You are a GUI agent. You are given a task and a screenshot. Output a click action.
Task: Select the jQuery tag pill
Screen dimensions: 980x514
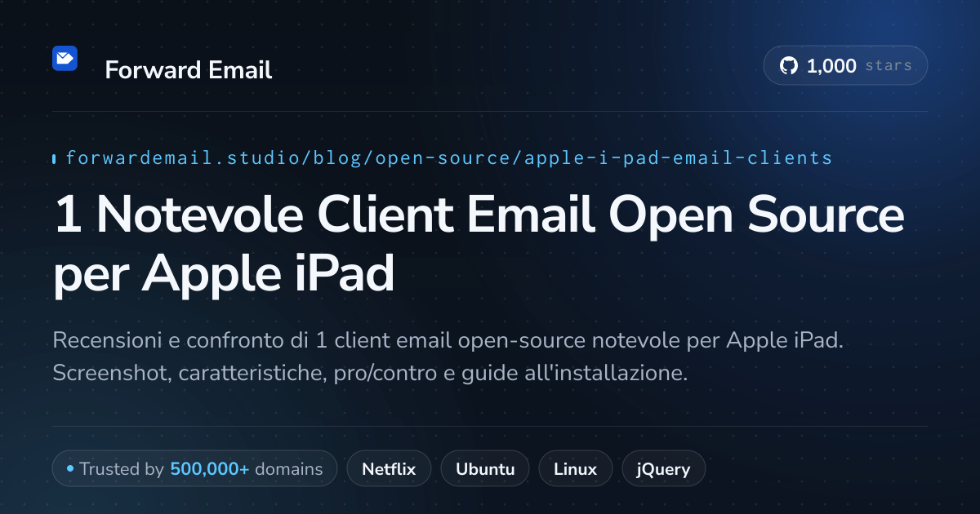(664, 469)
